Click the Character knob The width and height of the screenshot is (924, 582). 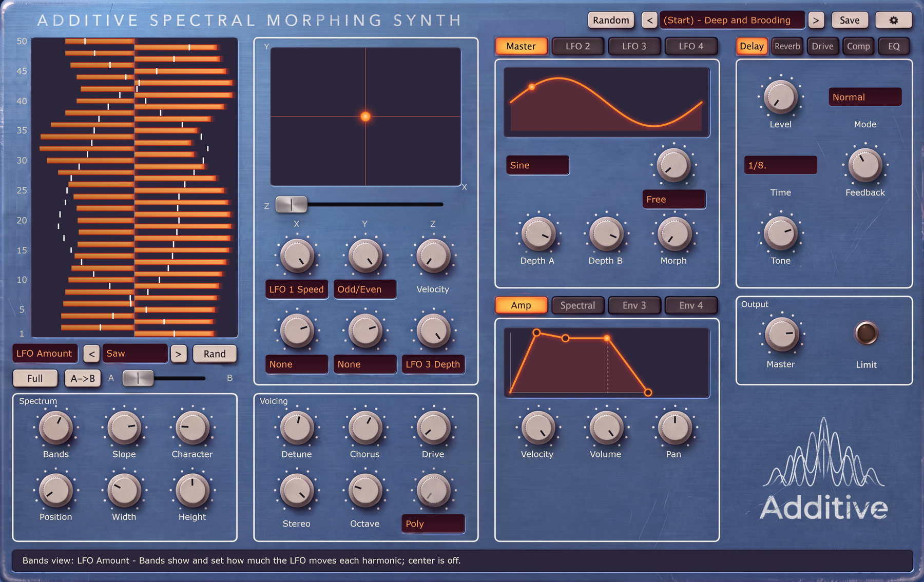[x=192, y=427]
